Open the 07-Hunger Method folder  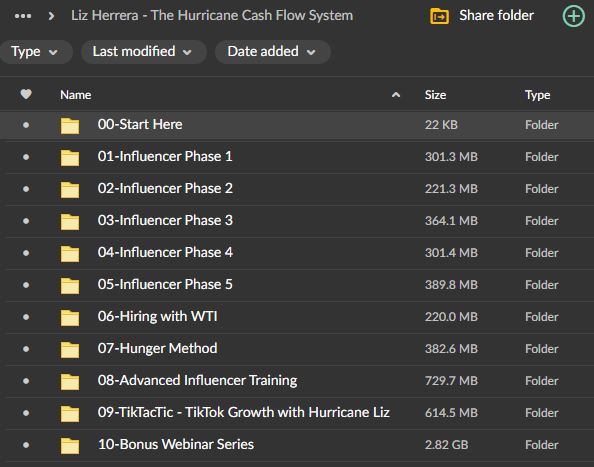pos(158,348)
